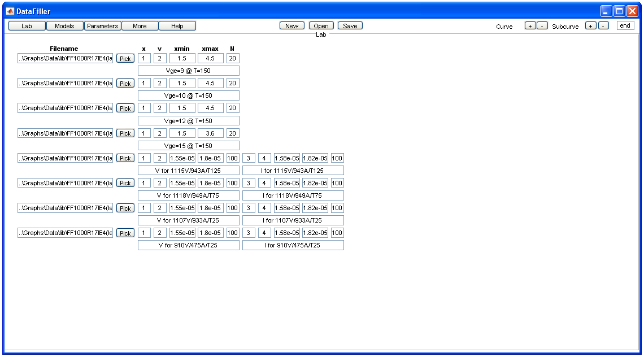Pick file for the 910V/475A/T25 row

point(125,233)
